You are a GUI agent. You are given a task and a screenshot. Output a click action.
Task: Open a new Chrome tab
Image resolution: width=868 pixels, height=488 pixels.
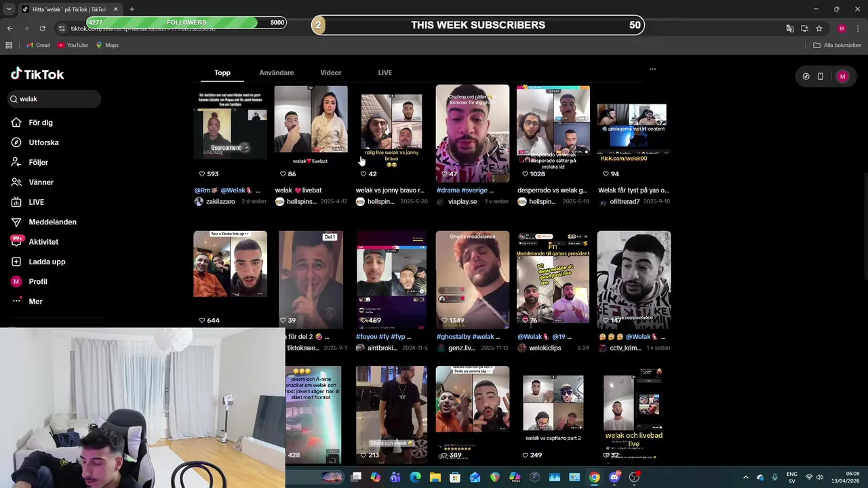tap(132, 9)
